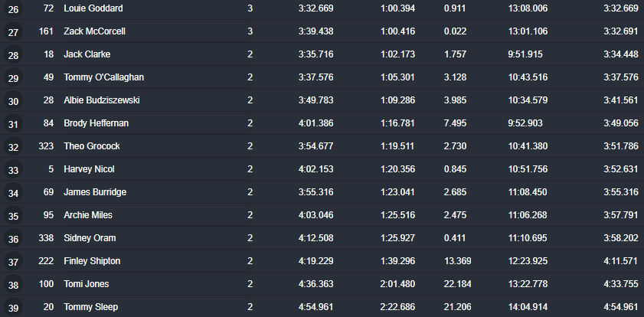Click position badge 39
This screenshot has width=644, height=317.
13,308
